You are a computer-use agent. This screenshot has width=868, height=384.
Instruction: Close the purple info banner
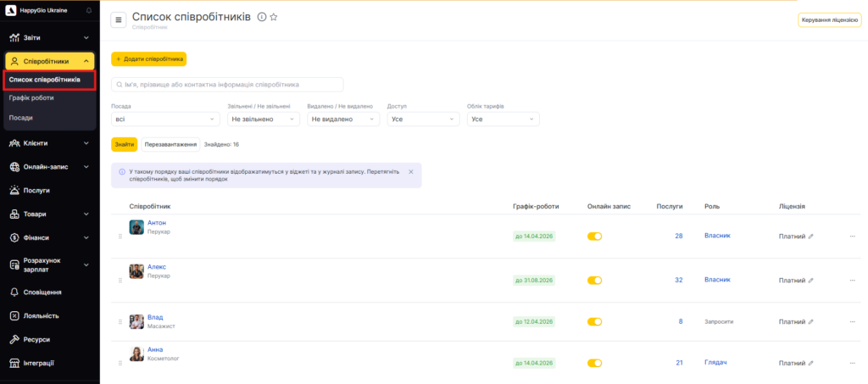pyautogui.click(x=411, y=172)
